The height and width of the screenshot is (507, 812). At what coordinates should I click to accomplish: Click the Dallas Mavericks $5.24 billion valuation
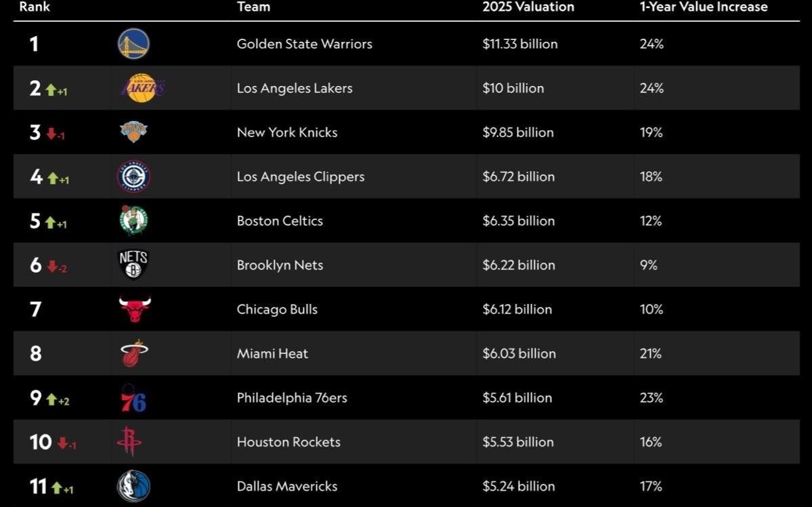pos(519,486)
